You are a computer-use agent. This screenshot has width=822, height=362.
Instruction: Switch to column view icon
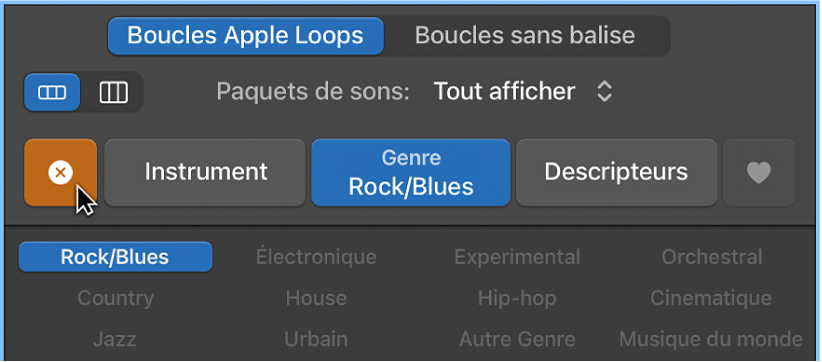pyautogui.click(x=113, y=93)
